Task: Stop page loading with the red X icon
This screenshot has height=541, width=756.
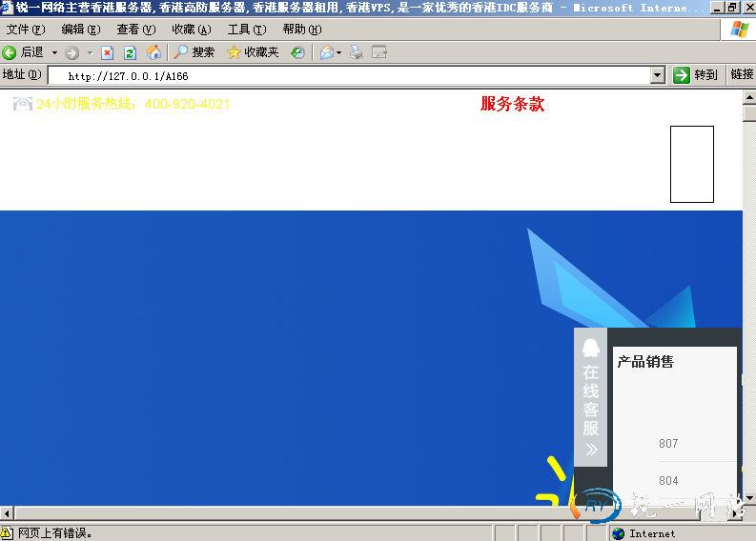Action: pos(107,52)
